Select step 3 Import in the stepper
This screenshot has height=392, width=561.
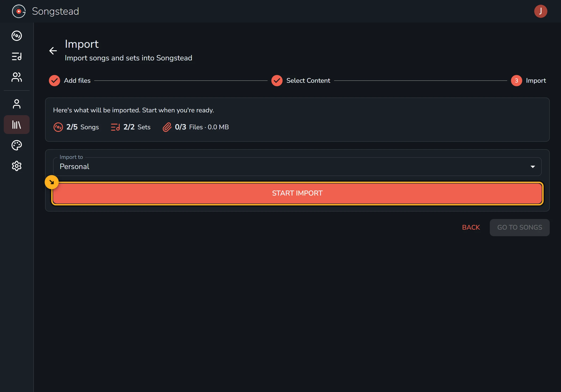pos(528,81)
